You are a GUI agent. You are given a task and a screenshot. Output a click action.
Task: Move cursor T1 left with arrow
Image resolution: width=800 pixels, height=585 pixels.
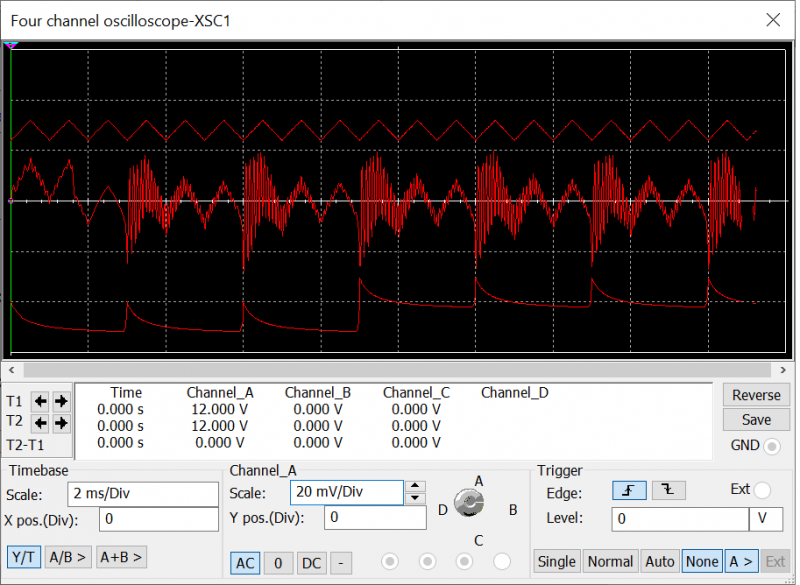point(41,401)
